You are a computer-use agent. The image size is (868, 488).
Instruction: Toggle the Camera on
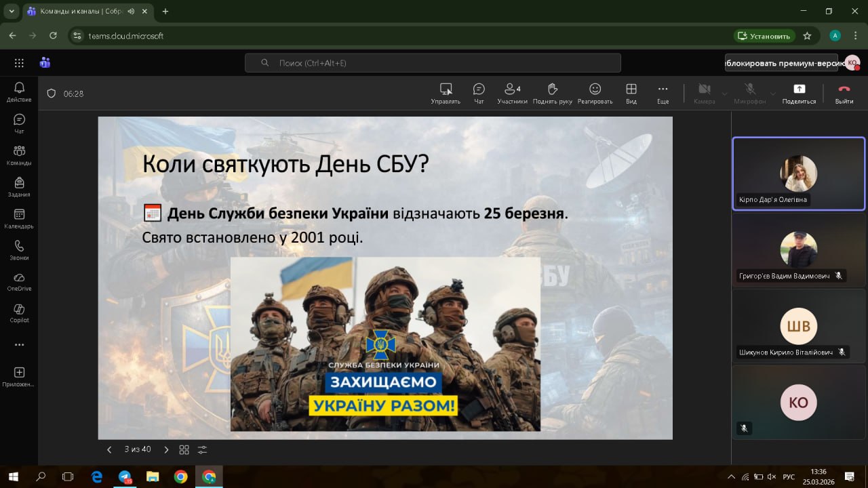click(704, 93)
